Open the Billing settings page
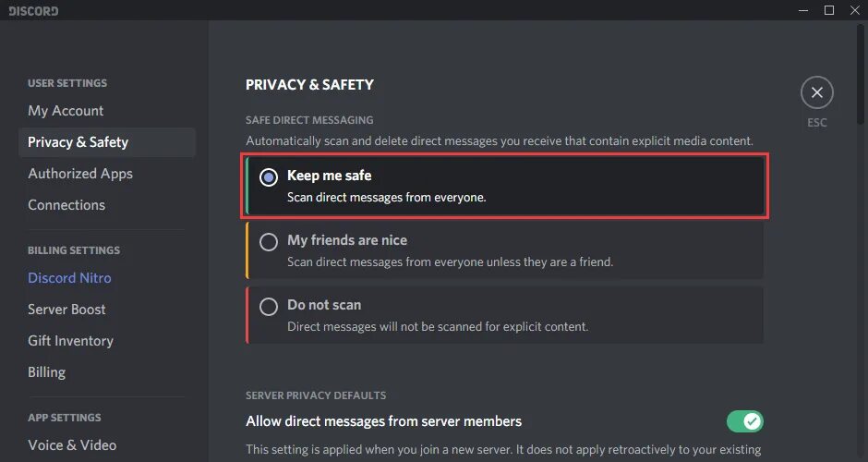Viewport: 868px width, 462px height. 46,372
